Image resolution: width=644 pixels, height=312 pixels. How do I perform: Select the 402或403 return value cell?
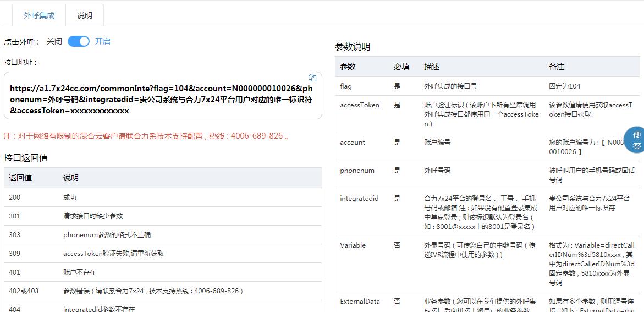click(x=24, y=291)
